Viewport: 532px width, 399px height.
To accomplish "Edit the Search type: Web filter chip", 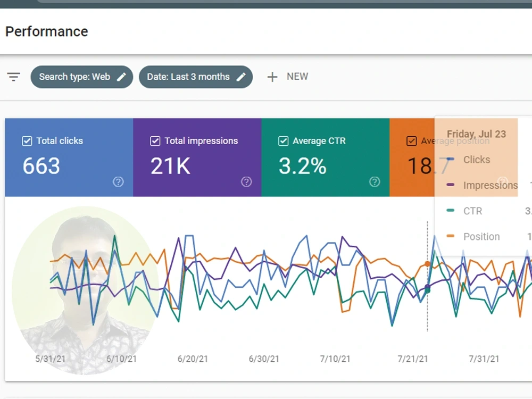I will coord(82,77).
